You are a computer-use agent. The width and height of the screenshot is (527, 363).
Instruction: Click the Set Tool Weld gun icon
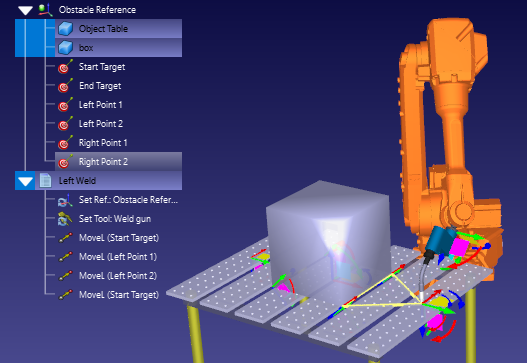65,219
